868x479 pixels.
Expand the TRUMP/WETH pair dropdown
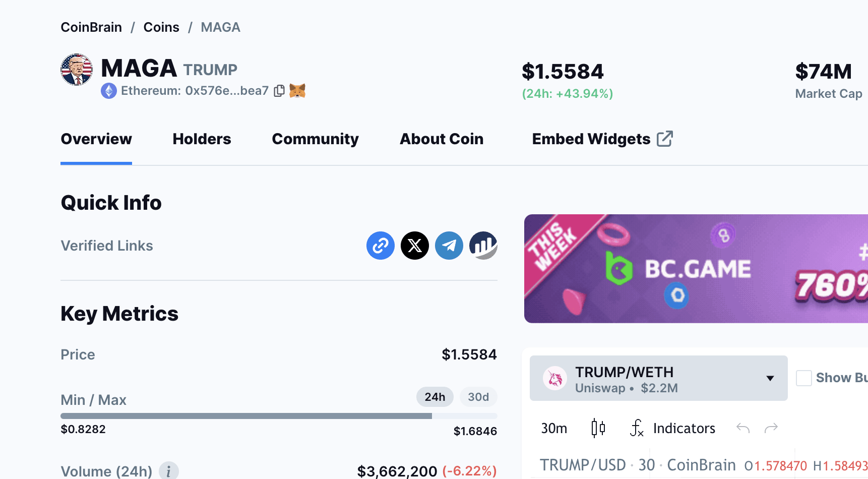pos(770,378)
